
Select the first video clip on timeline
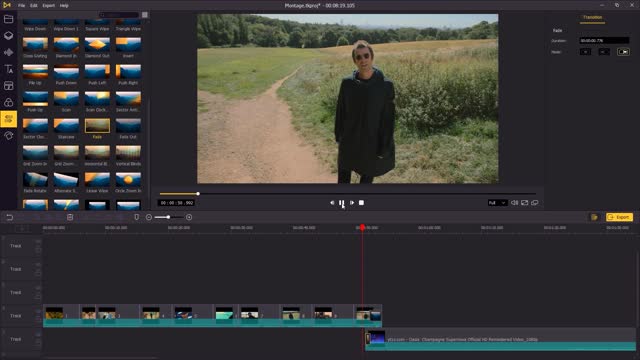click(x=60, y=316)
